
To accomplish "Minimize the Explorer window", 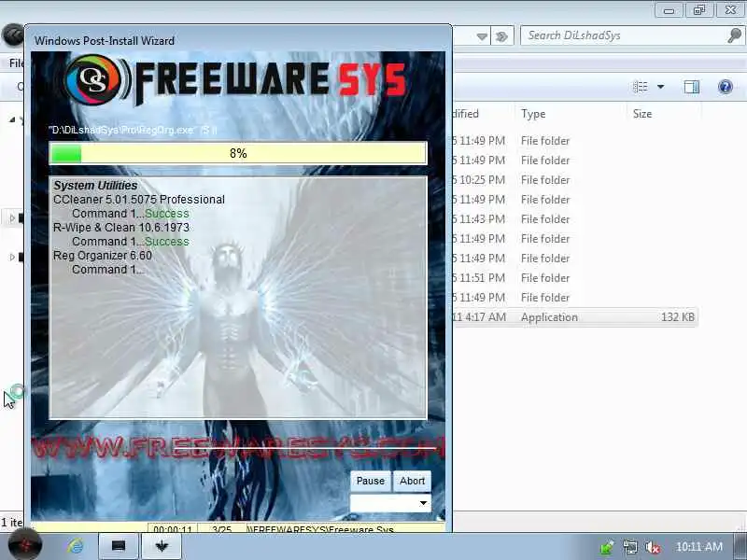I will tap(669, 10).
